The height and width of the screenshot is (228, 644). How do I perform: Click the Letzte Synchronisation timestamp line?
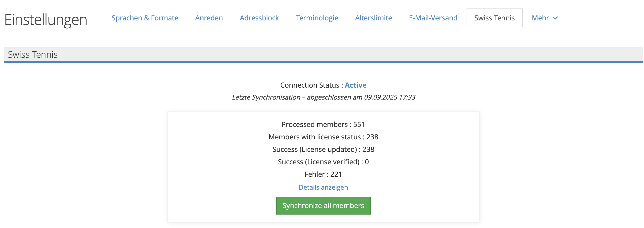tap(323, 97)
